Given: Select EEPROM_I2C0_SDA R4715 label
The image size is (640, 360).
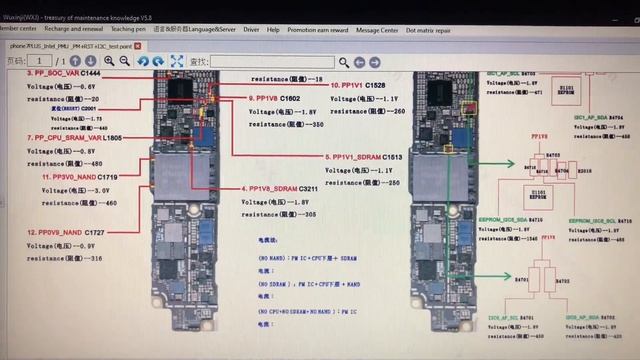Looking at the screenshot, I should click(x=511, y=220).
